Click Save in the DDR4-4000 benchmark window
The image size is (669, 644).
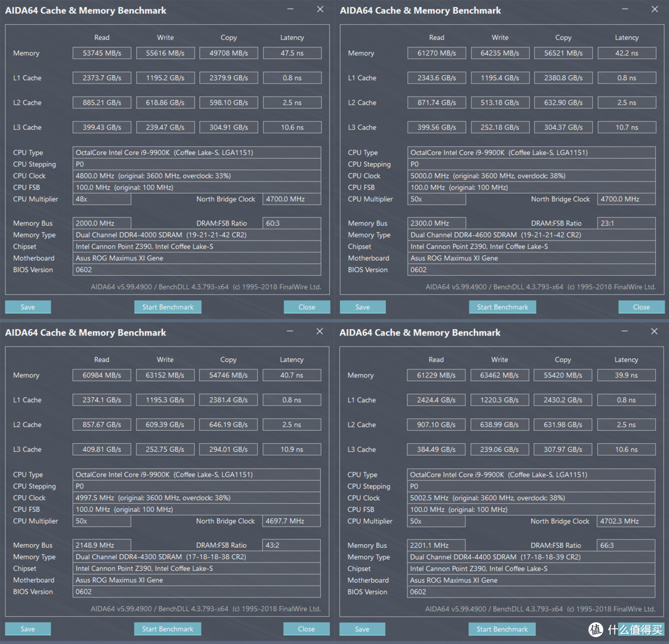[28, 307]
